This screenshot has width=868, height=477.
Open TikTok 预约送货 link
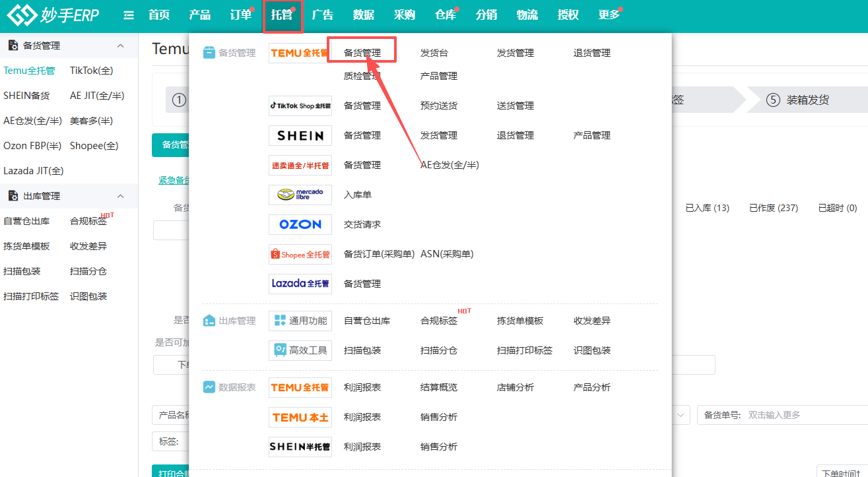(439, 106)
